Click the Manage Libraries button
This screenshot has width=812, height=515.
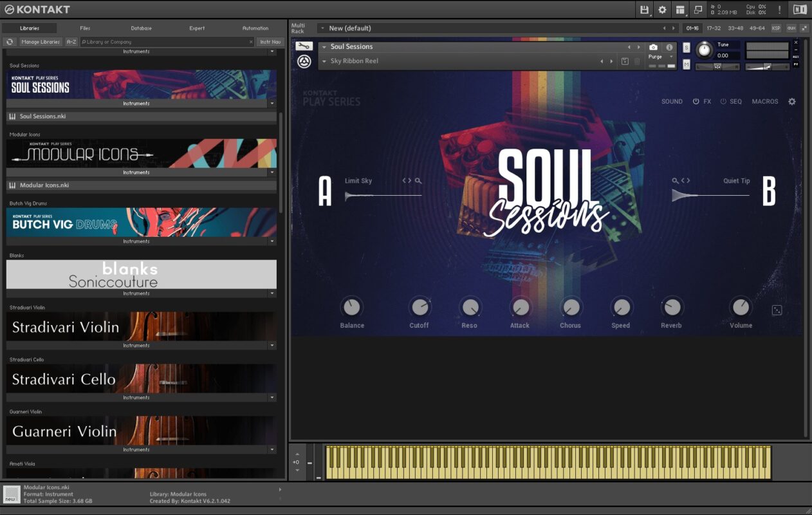[41, 42]
